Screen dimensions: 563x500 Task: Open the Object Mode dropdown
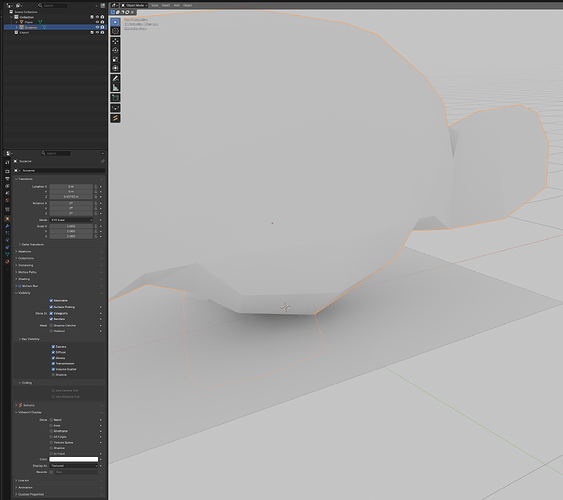(x=135, y=5)
